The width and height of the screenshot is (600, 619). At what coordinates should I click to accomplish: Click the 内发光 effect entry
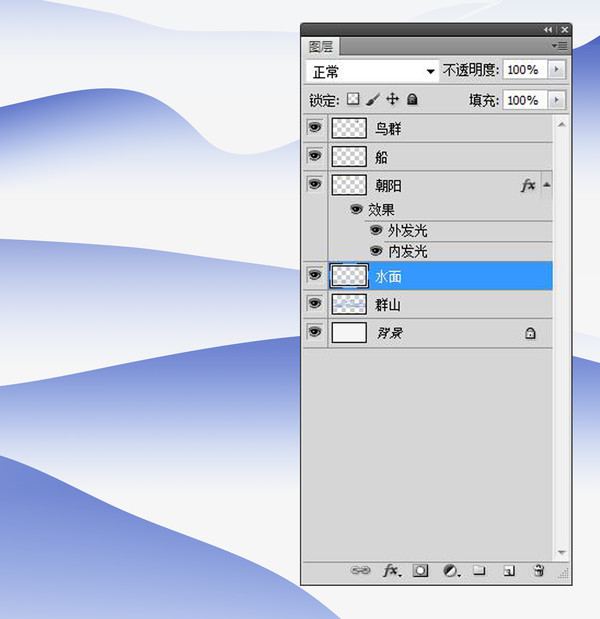coord(407,251)
